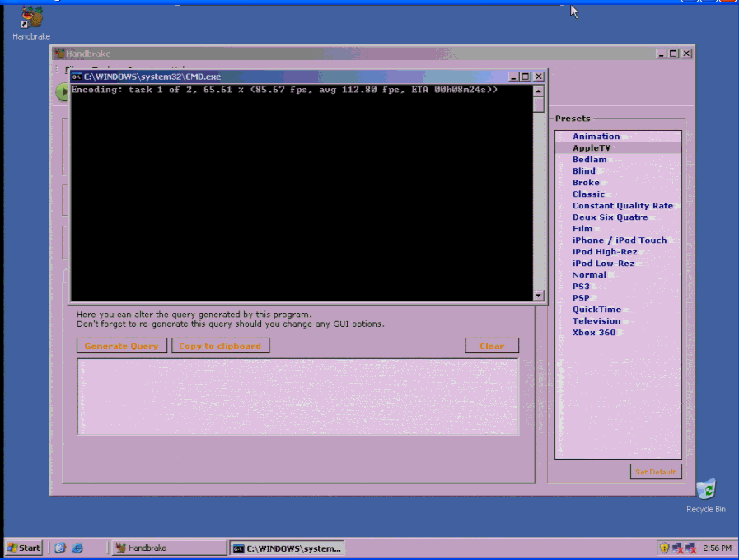
Task: Click the Copy to clipboard button
Action: click(x=220, y=345)
